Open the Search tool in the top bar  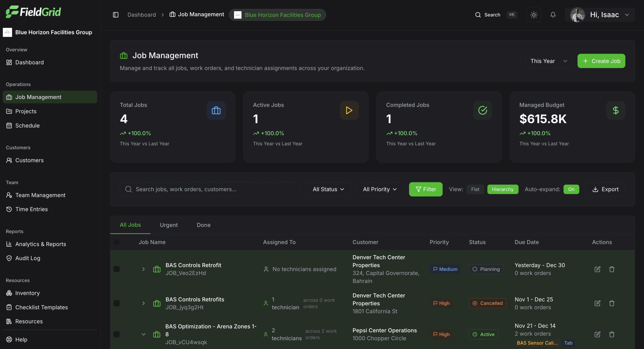(x=487, y=15)
